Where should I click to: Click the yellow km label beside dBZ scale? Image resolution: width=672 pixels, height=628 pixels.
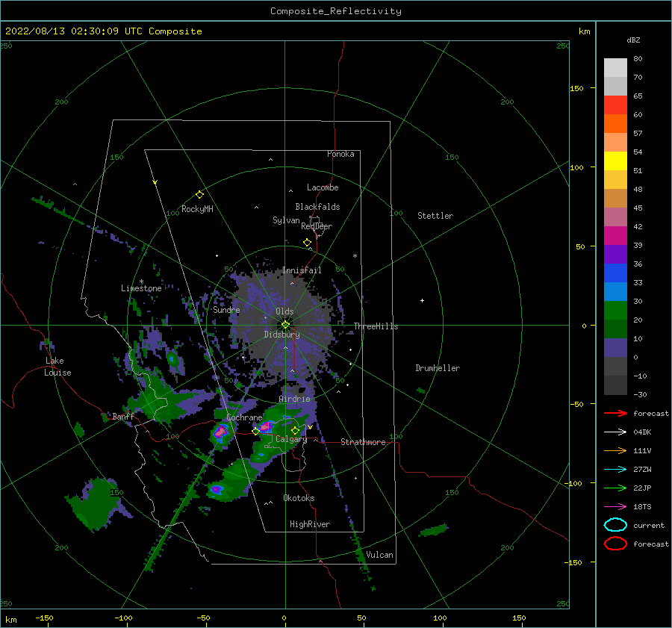584,31
